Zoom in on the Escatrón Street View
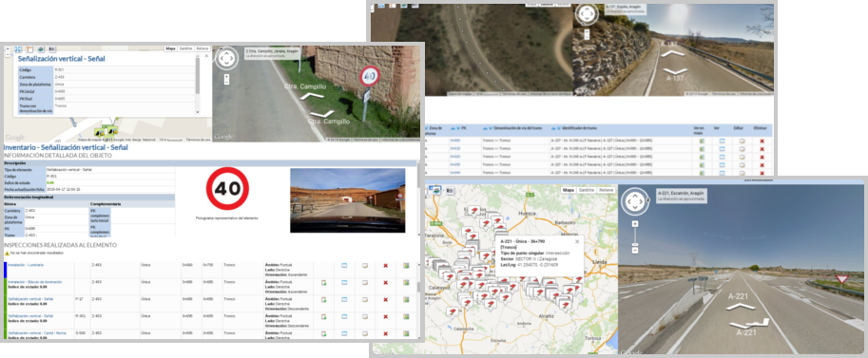Screen dimensions: 868x358 tap(635, 223)
